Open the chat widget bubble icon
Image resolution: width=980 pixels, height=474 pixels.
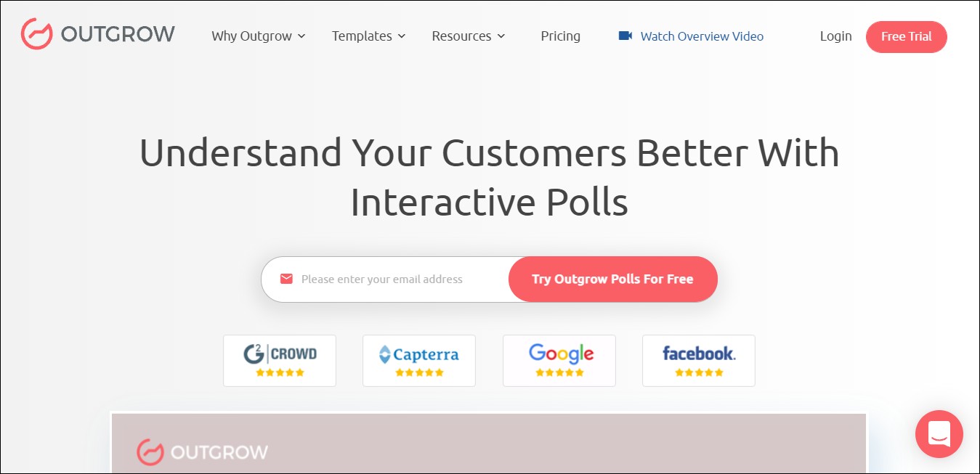[x=939, y=434]
